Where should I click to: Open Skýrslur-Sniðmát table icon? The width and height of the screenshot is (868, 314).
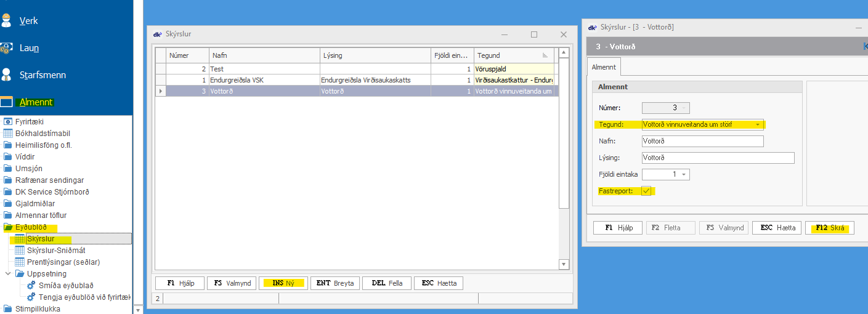(20, 251)
